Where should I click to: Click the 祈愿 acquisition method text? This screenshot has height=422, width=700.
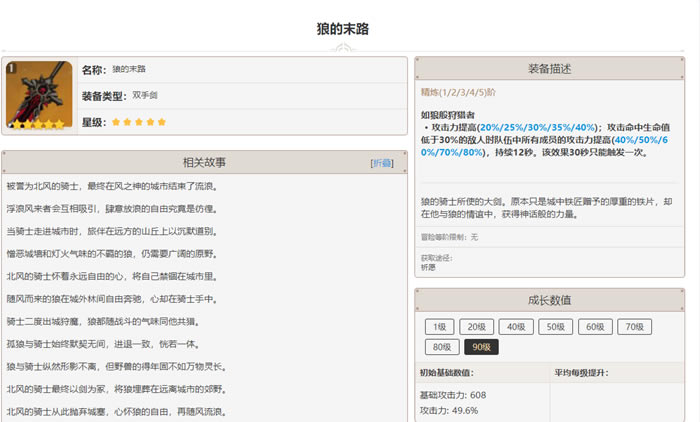click(x=428, y=267)
